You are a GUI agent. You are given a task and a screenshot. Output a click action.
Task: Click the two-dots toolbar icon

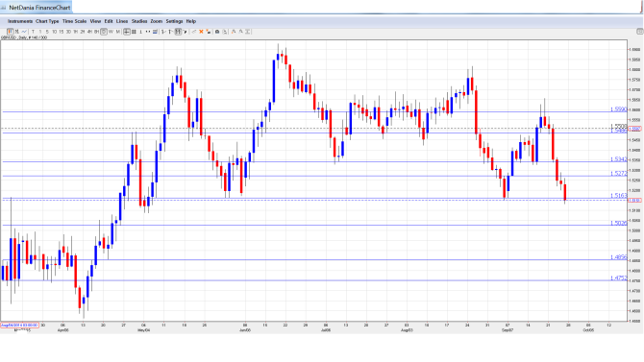click(x=148, y=32)
